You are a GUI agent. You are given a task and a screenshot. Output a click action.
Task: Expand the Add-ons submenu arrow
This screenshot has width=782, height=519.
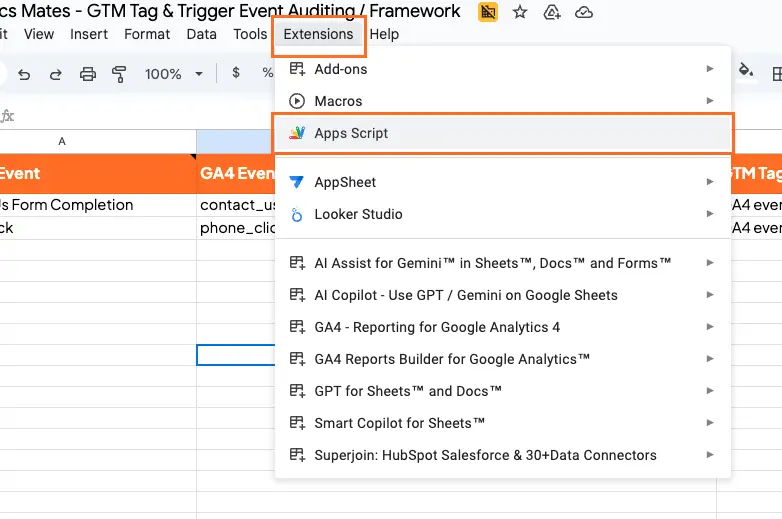pyautogui.click(x=710, y=69)
